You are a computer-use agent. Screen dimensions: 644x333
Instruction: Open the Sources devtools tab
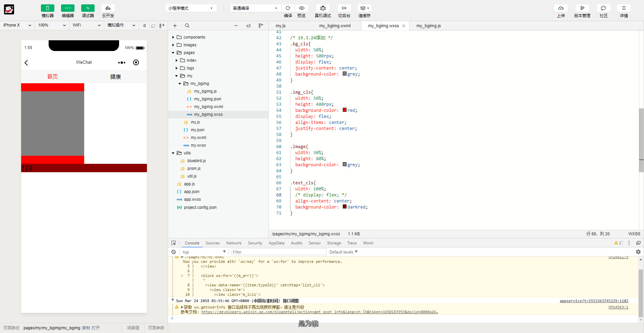pyautogui.click(x=212, y=243)
